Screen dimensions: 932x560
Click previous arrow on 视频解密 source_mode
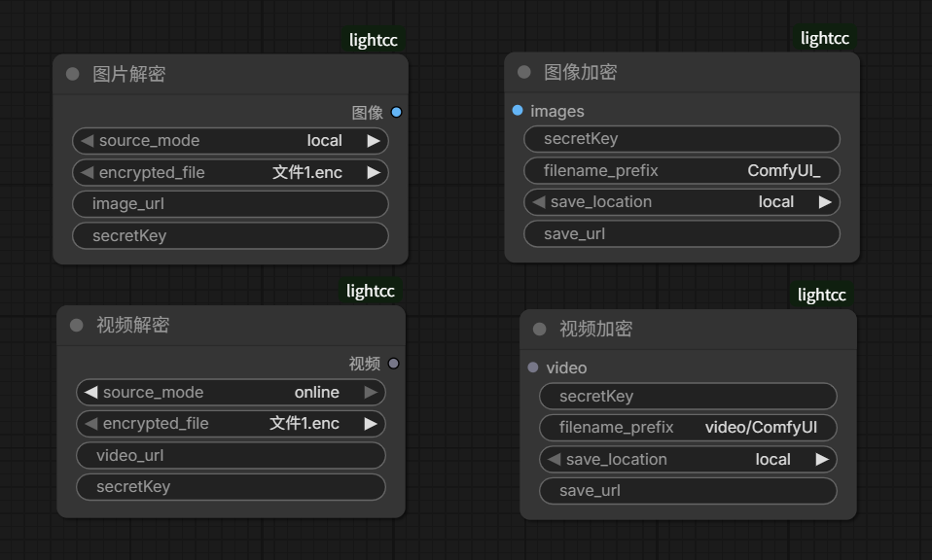(90, 393)
